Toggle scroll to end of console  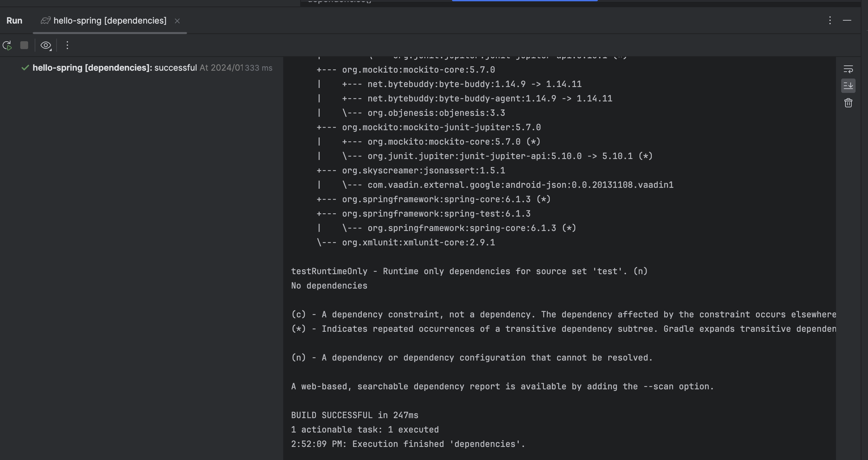pos(848,86)
